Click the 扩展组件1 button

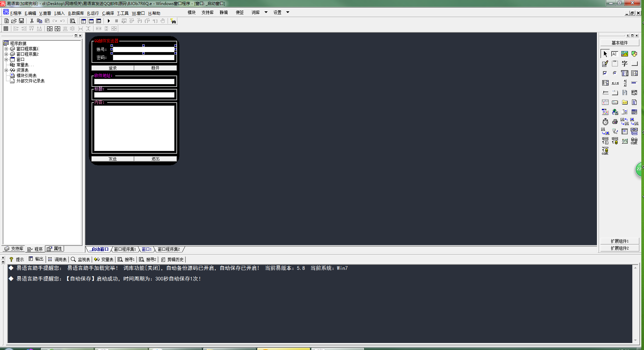coord(620,241)
